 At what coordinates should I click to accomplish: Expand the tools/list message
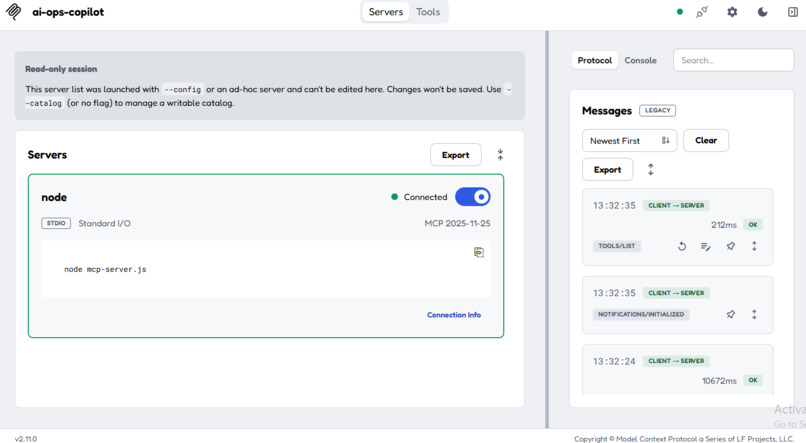[754, 246]
